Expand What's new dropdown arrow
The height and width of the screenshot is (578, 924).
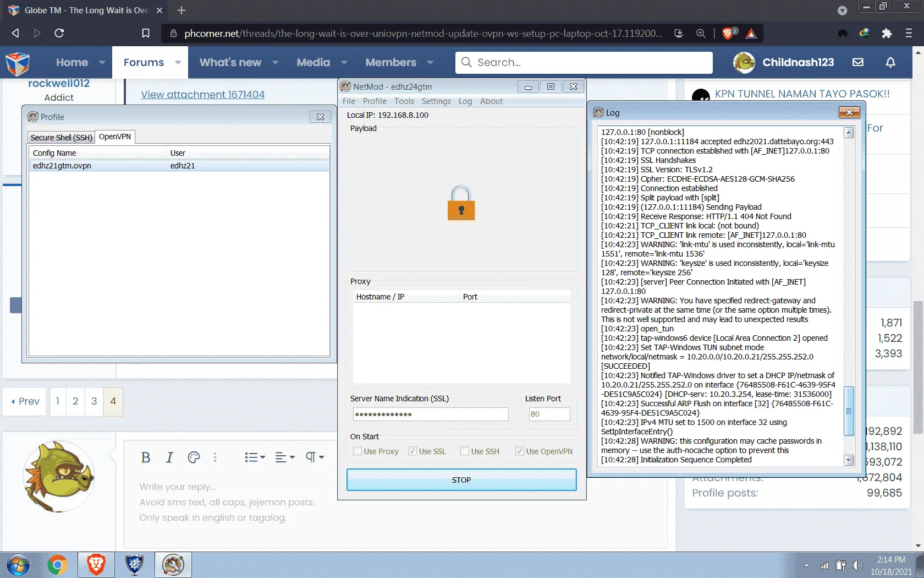(x=275, y=63)
